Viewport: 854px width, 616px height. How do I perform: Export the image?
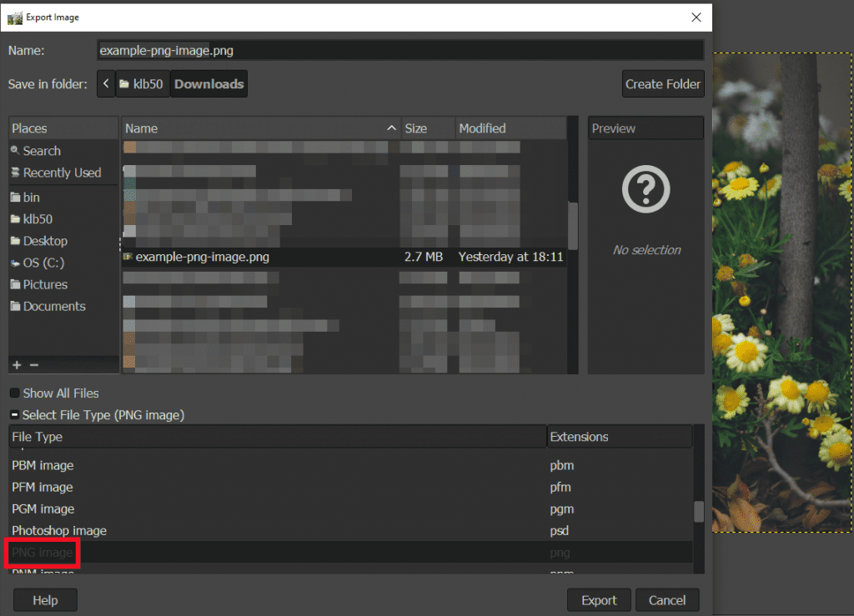tap(599, 599)
